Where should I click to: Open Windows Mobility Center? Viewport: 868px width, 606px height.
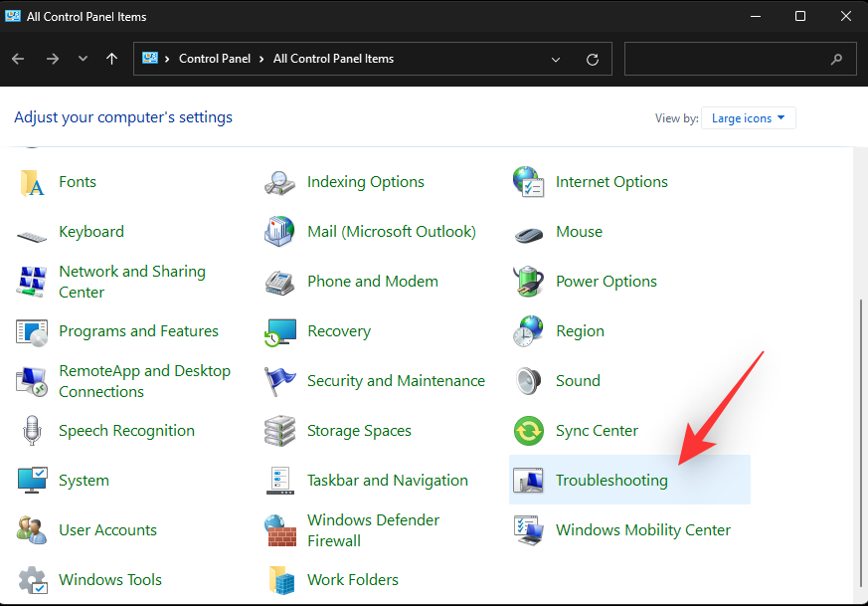[x=642, y=529]
